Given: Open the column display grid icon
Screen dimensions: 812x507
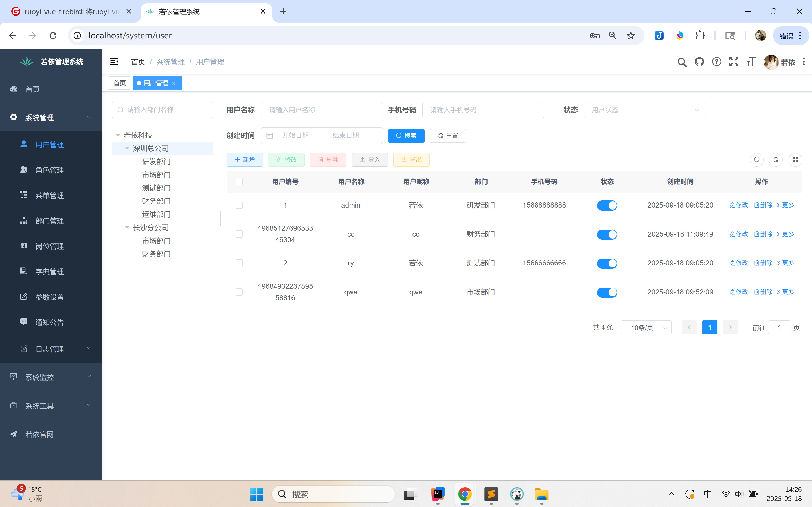Looking at the screenshot, I should click(795, 160).
